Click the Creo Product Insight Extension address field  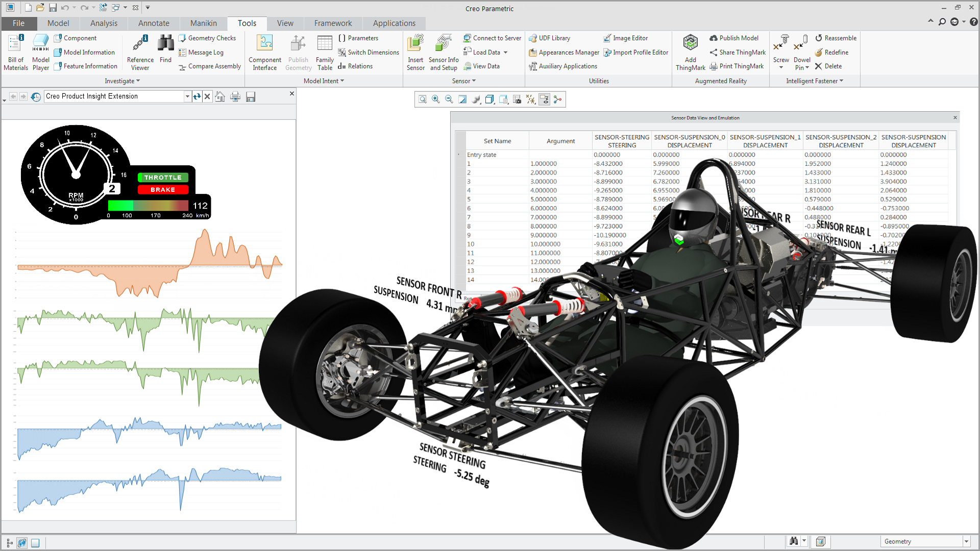tap(114, 96)
